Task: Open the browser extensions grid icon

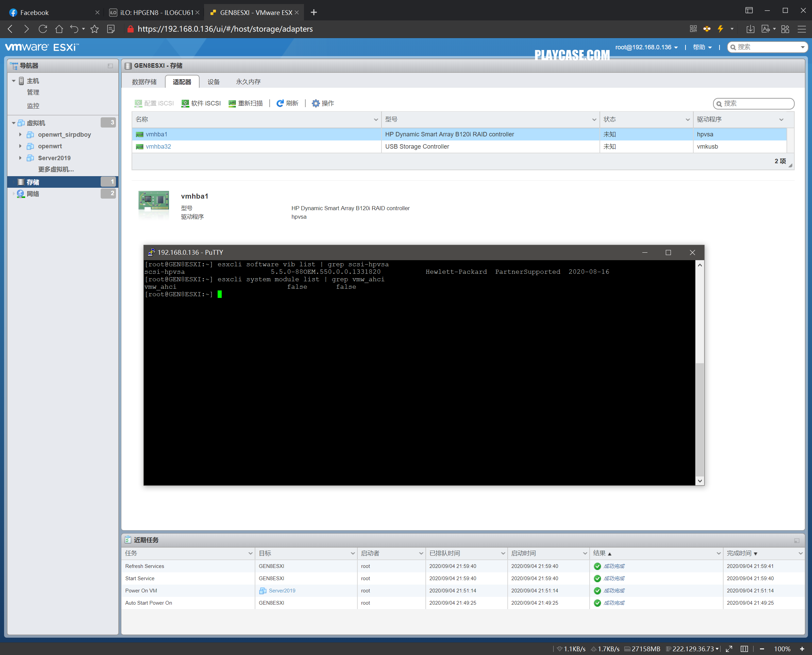Action: [785, 29]
